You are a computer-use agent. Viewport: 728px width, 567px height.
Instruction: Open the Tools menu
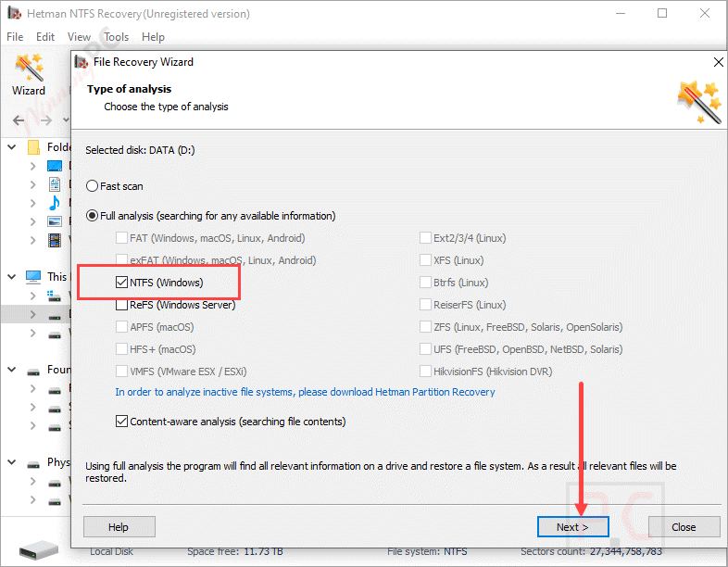[x=116, y=37]
